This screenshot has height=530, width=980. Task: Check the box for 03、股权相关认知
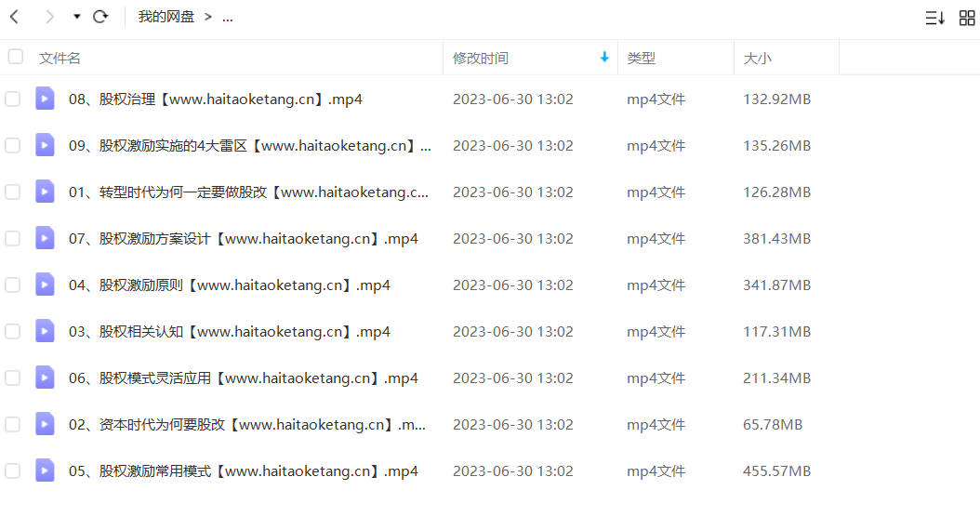12,331
